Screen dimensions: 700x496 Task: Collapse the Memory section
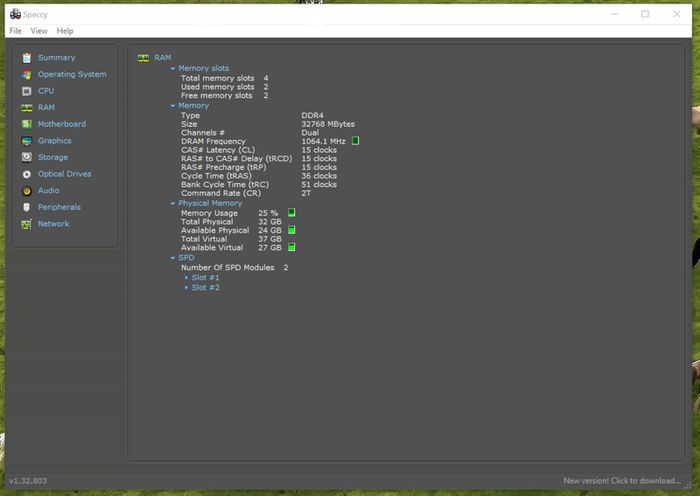173,106
